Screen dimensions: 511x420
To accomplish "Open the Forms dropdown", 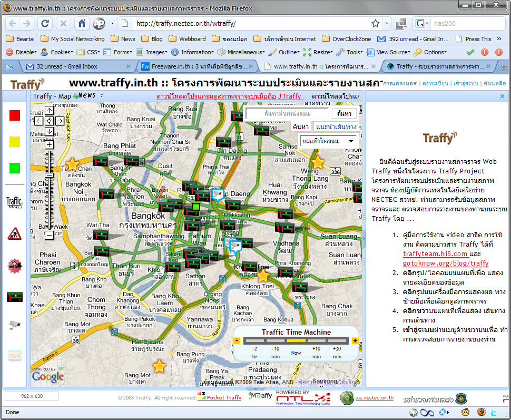I will coord(118,52).
